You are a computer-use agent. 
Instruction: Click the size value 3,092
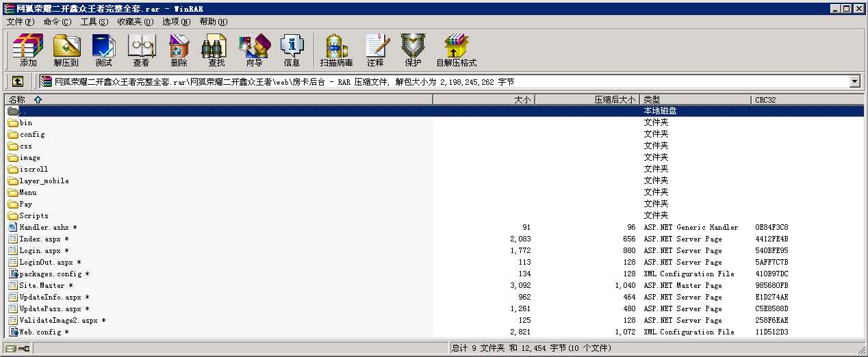tap(520, 285)
